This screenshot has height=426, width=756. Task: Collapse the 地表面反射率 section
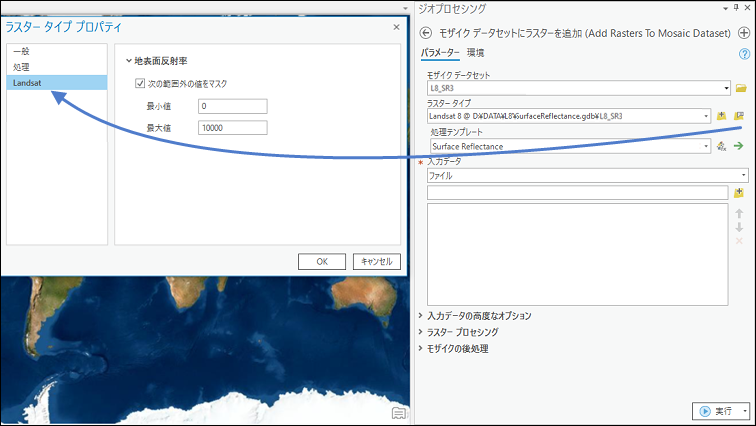point(129,62)
